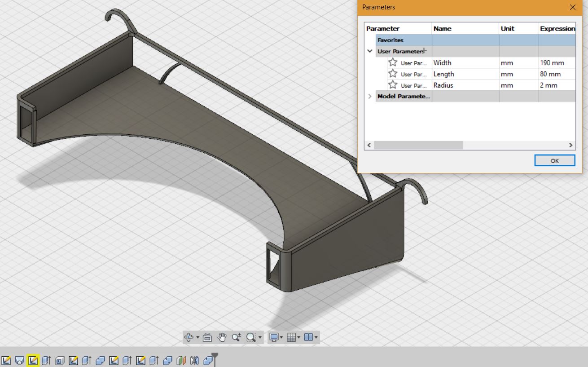Click the Parameter column header
This screenshot has height=367, width=588.
click(x=398, y=28)
